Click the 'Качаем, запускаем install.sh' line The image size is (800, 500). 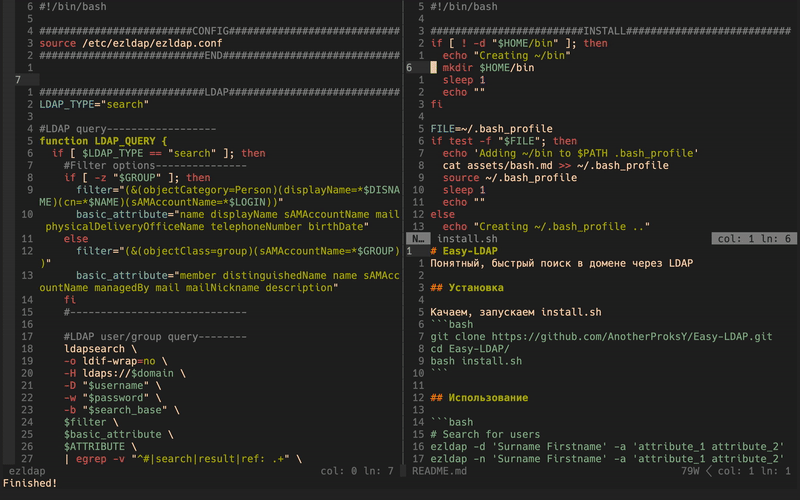coord(516,312)
